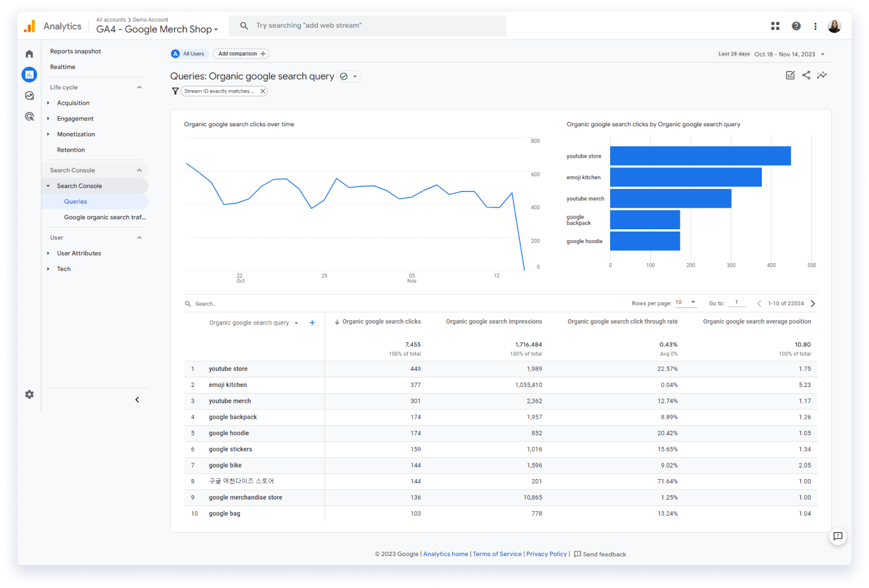The height and width of the screenshot is (588, 869).
Task: Open the Insights sparkline icon
Action: click(821, 75)
